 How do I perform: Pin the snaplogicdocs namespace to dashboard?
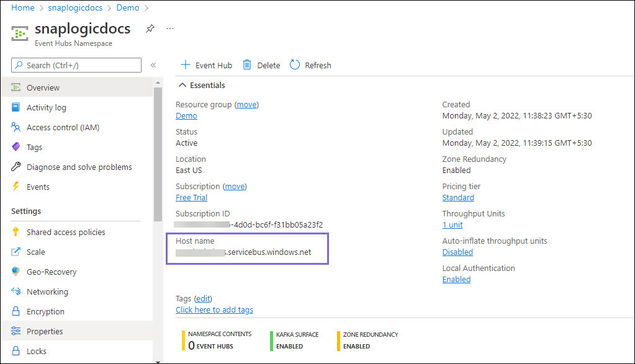[x=150, y=28]
